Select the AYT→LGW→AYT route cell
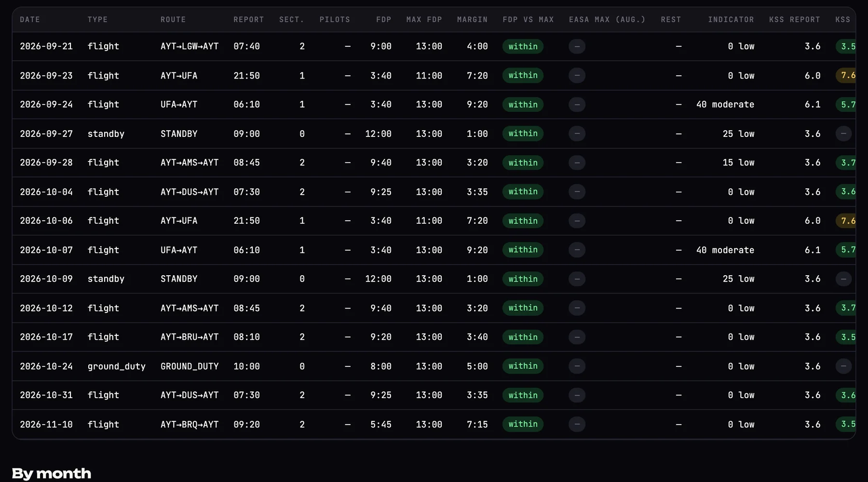The image size is (868, 482). pyautogui.click(x=190, y=46)
